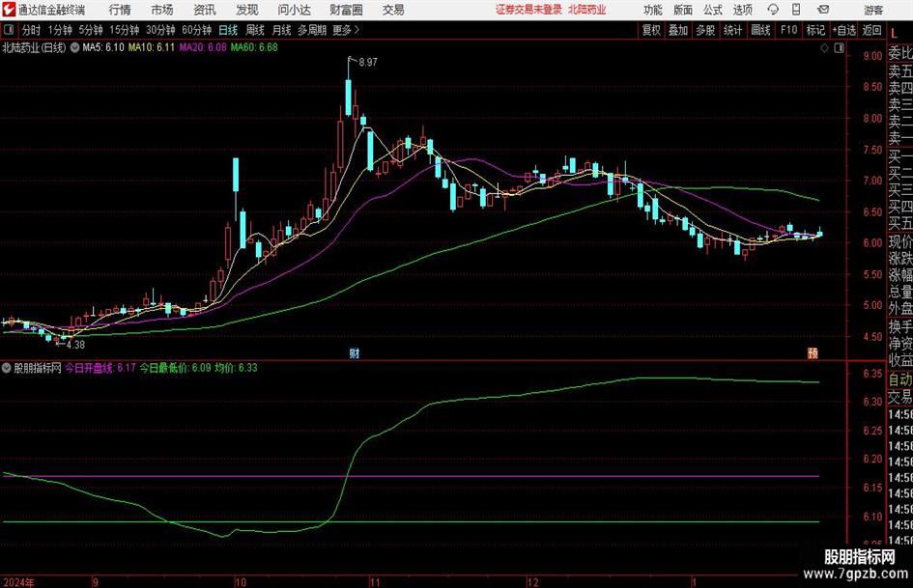
Task: Open the 资讯 menu
Action: pyautogui.click(x=205, y=10)
